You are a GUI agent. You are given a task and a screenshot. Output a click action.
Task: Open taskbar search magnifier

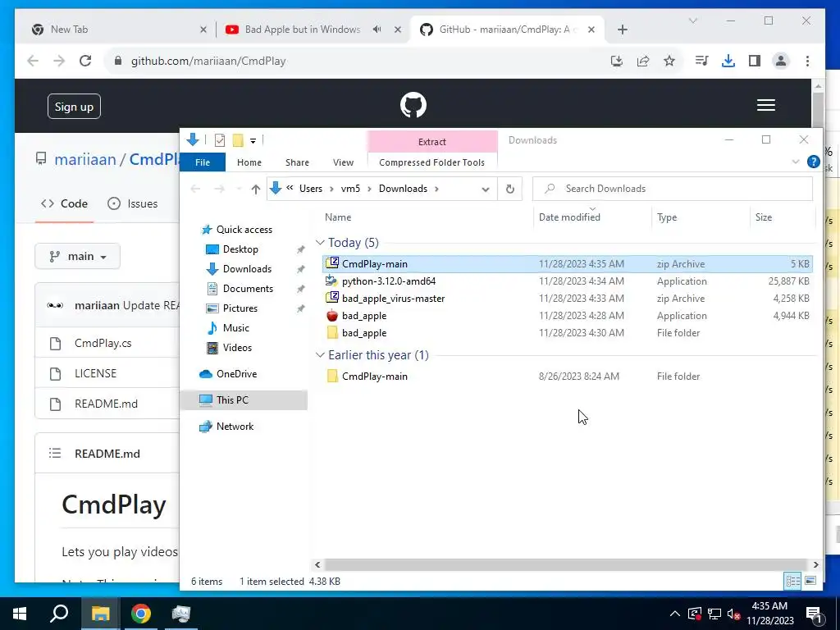[x=59, y=614]
